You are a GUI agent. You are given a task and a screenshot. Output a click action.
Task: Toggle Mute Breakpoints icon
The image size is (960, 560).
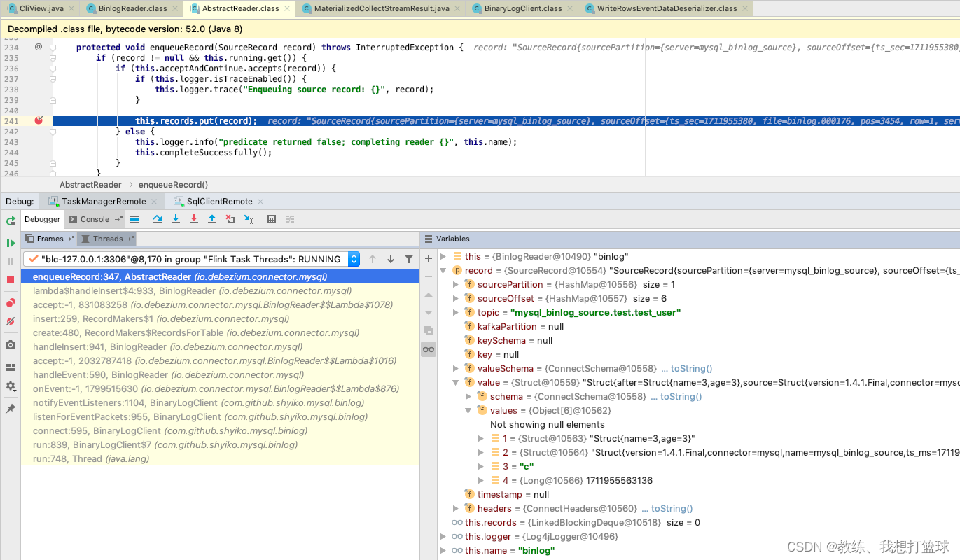pyautogui.click(x=11, y=321)
